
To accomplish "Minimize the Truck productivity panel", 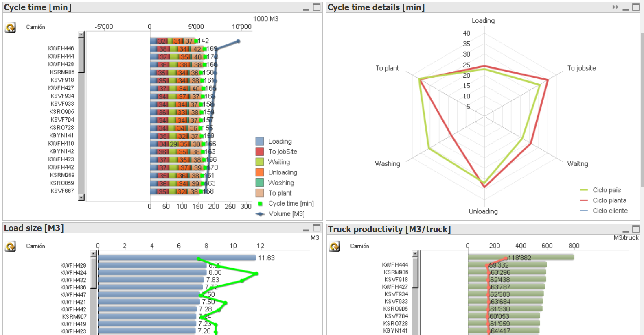I will click(626, 231).
